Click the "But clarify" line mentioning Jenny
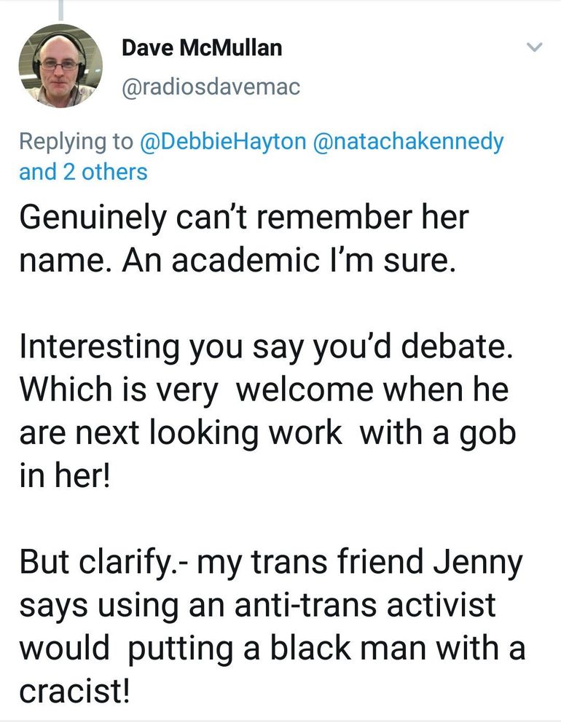Image resolution: width=561 pixels, height=728 pixels. (271, 563)
